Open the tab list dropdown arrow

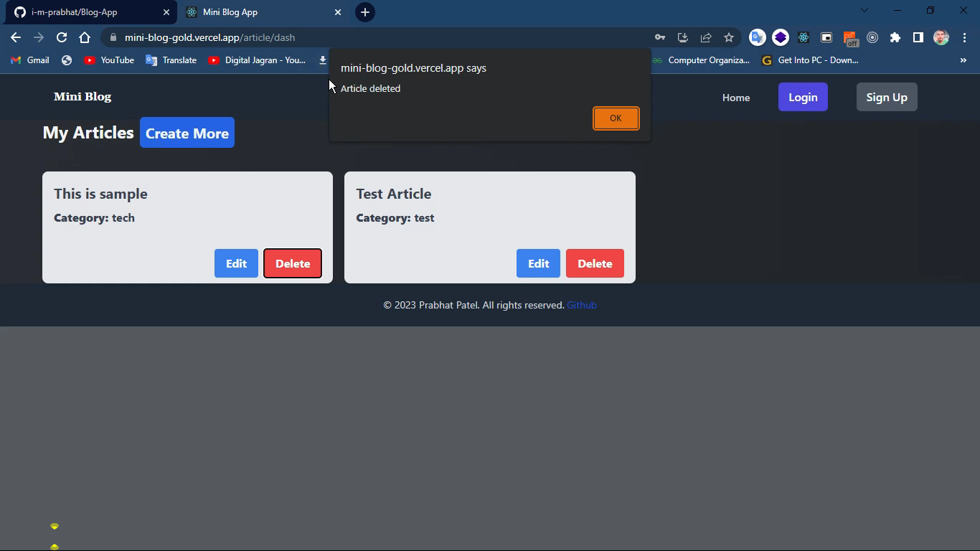[x=864, y=11]
